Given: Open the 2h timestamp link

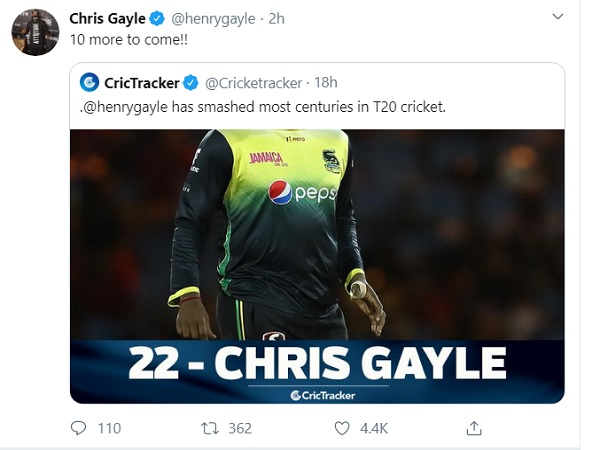Looking at the screenshot, I should 276,19.
